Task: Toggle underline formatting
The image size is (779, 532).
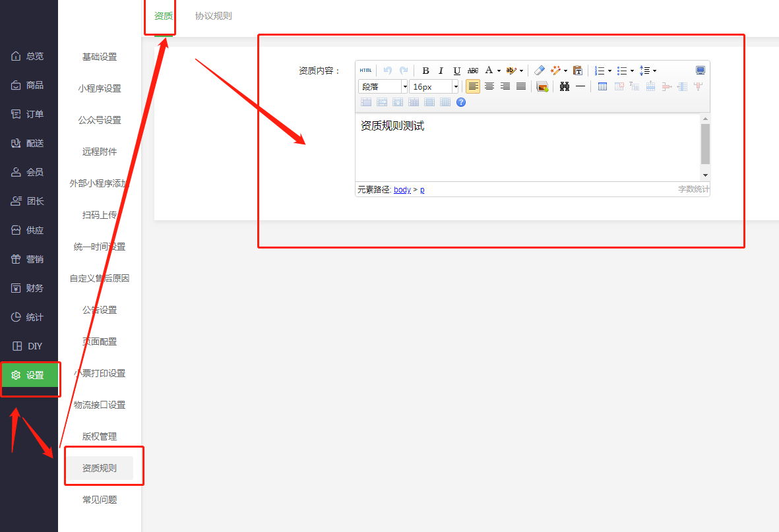Action: click(x=456, y=71)
